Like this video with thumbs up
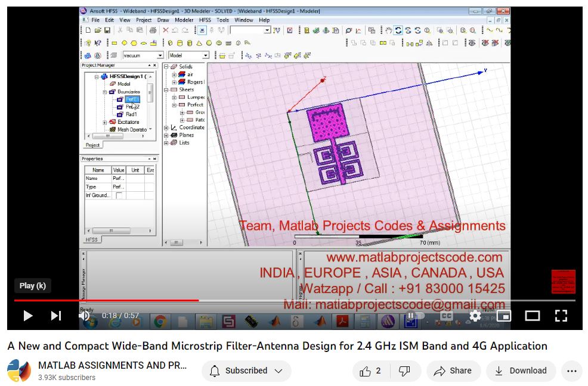588x386 pixels. (370, 371)
